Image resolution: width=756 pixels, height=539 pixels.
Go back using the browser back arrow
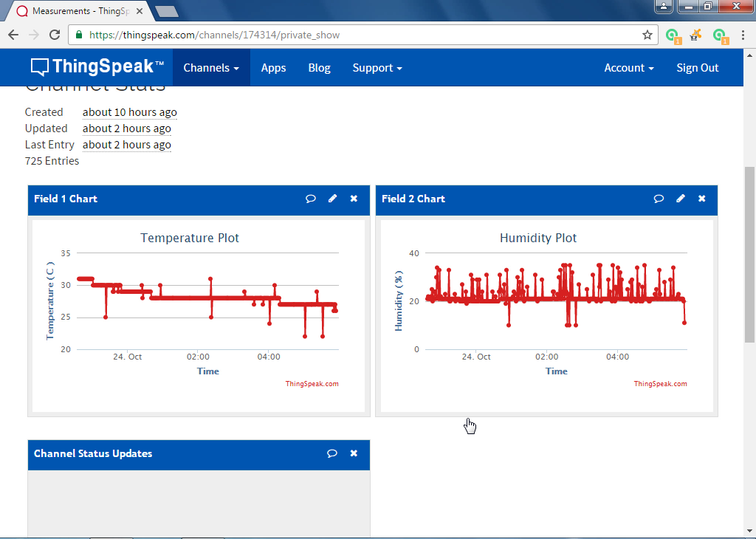(13, 35)
